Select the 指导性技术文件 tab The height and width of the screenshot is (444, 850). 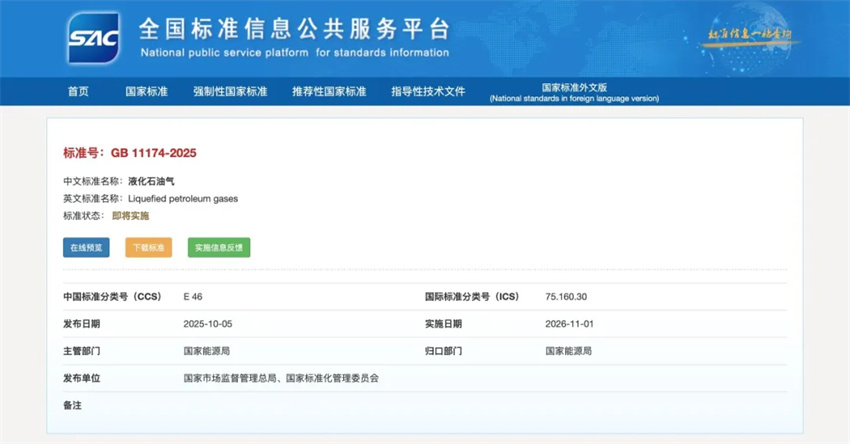(x=428, y=91)
